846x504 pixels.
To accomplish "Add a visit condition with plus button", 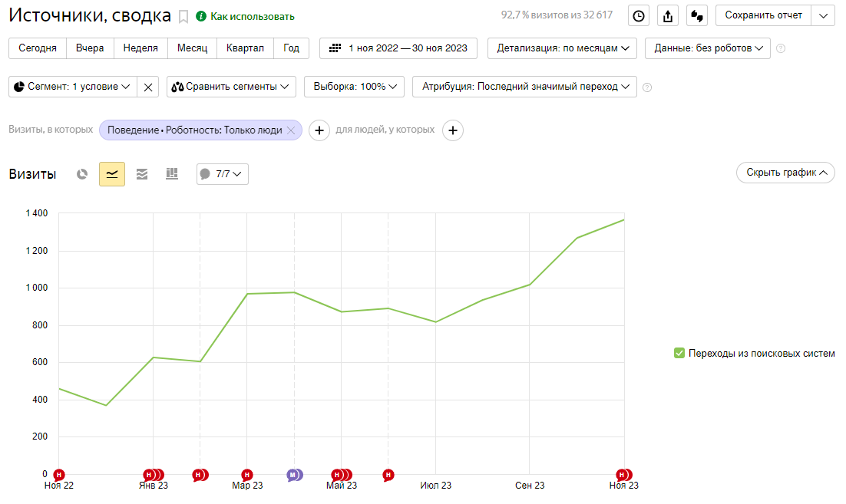I will coord(319,130).
